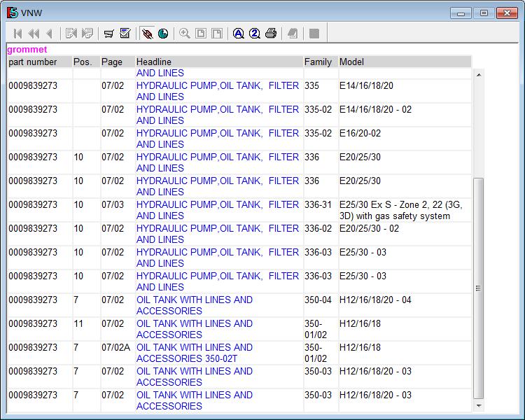Screen dimensions: 525x420
Task: Open the shopping cart icon
Action: (x=108, y=34)
